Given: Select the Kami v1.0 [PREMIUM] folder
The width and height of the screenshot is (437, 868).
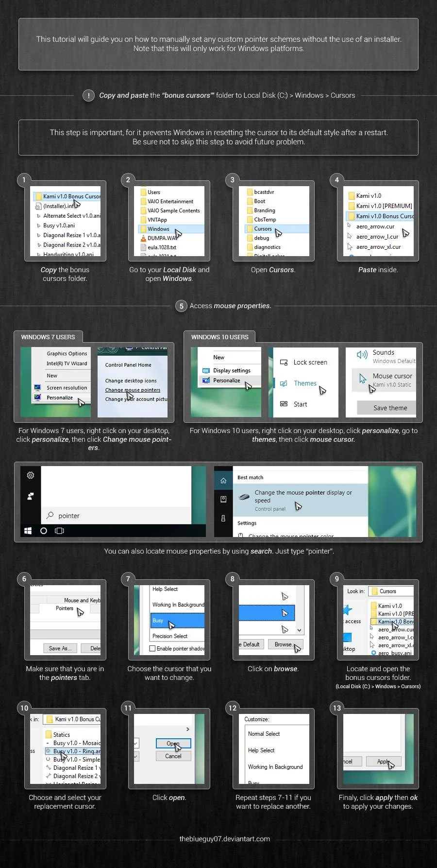Looking at the screenshot, I should point(381,206).
